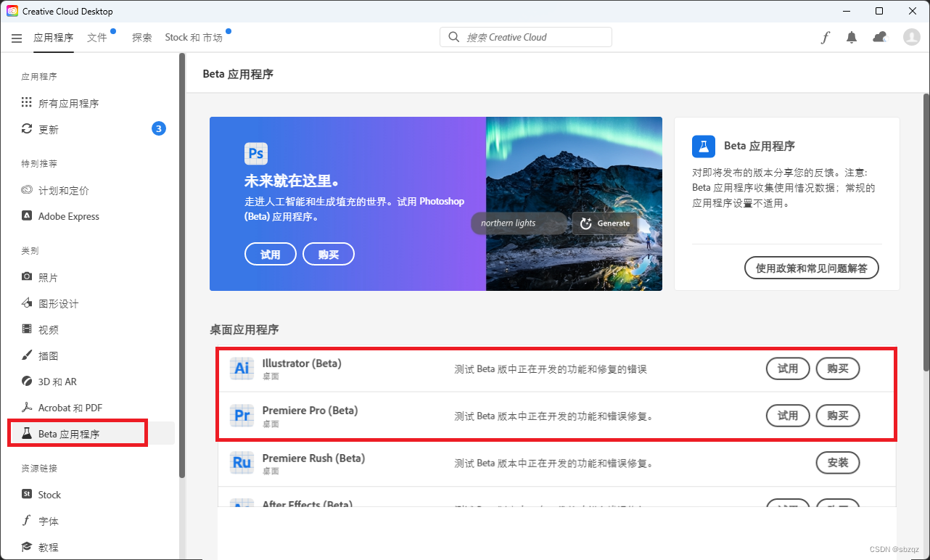Click the camera icon for 照片
The width and height of the screenshot is (930, 560).
click(x=27, y=277)
